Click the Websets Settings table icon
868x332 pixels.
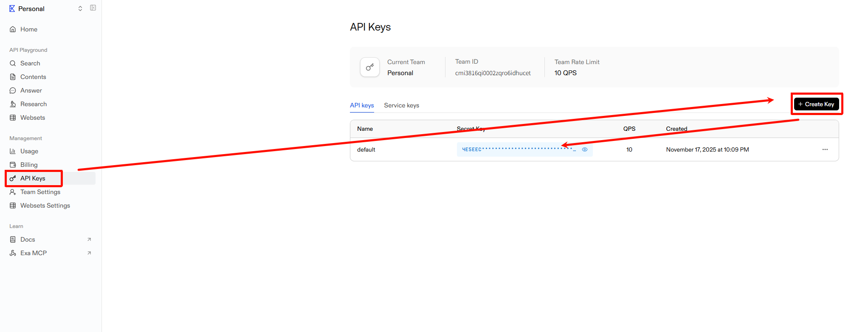(x=13, y=205)
